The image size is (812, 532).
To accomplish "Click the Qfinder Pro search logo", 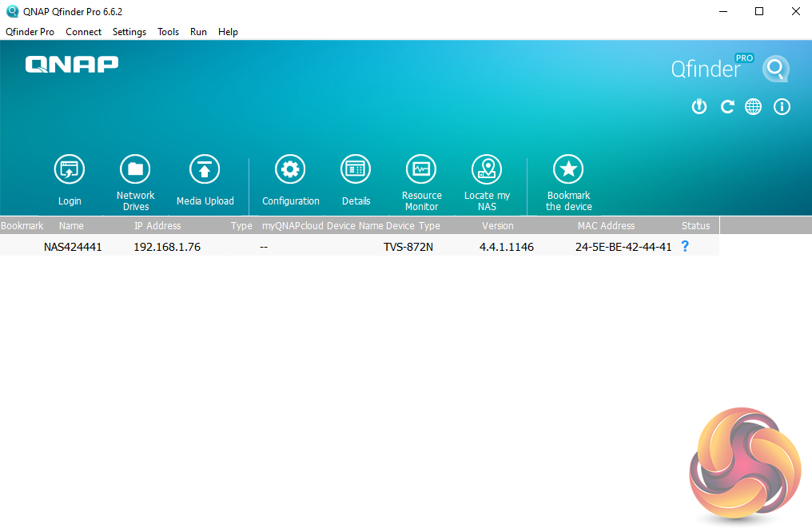I will click(776, 69).
